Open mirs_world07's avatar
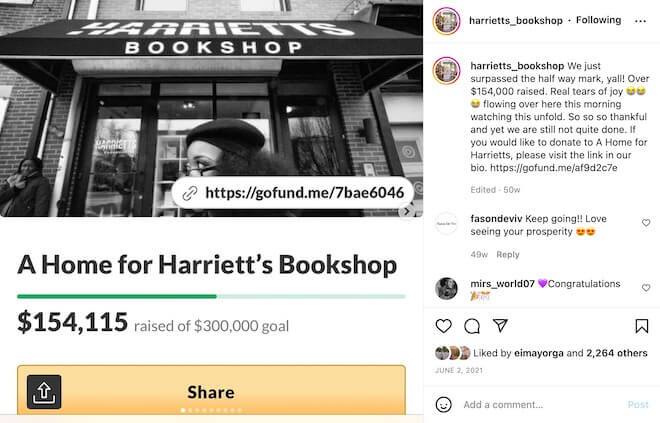660x423 pixels. [446, 289]
